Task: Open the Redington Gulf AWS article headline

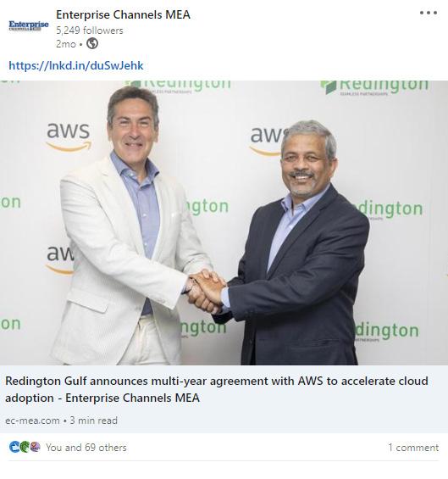Action: [217, 389]
